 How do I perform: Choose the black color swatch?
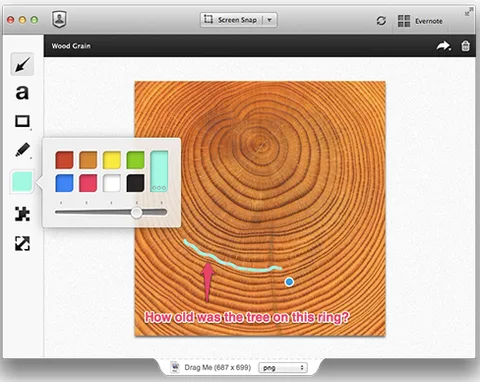(x=135, y=183)
